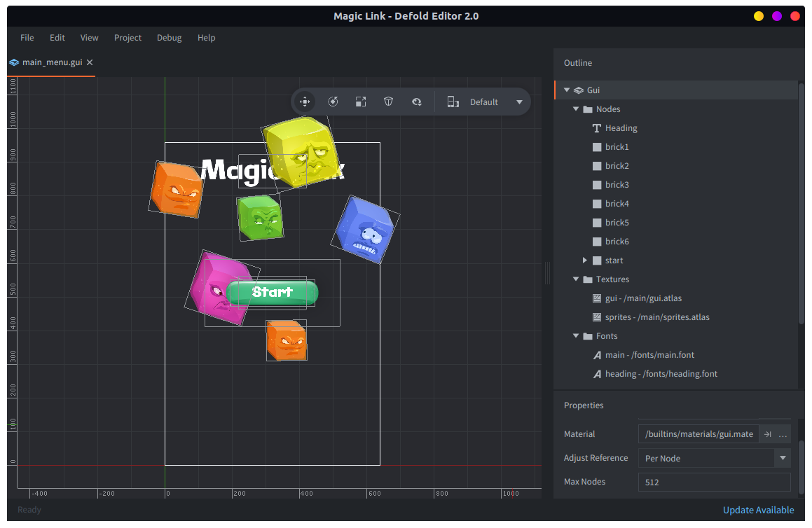Screen dimensions: 812x528
Task: Open the Debug menu
Action: tap(169, 38)
